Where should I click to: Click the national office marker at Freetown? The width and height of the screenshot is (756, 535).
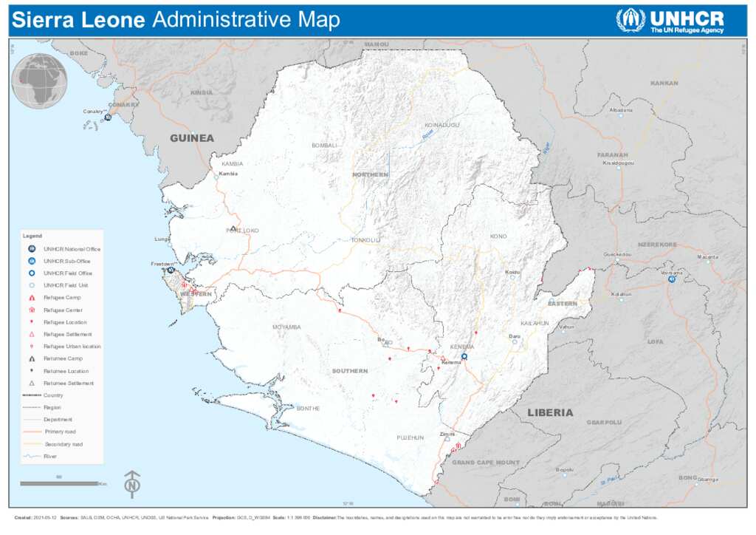(x=171, y=270)
